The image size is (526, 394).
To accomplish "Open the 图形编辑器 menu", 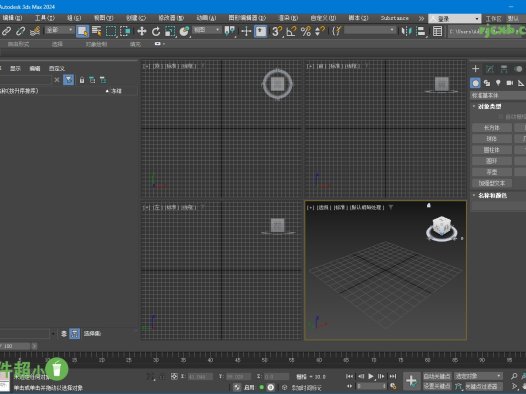I will [x=247, y=18].
